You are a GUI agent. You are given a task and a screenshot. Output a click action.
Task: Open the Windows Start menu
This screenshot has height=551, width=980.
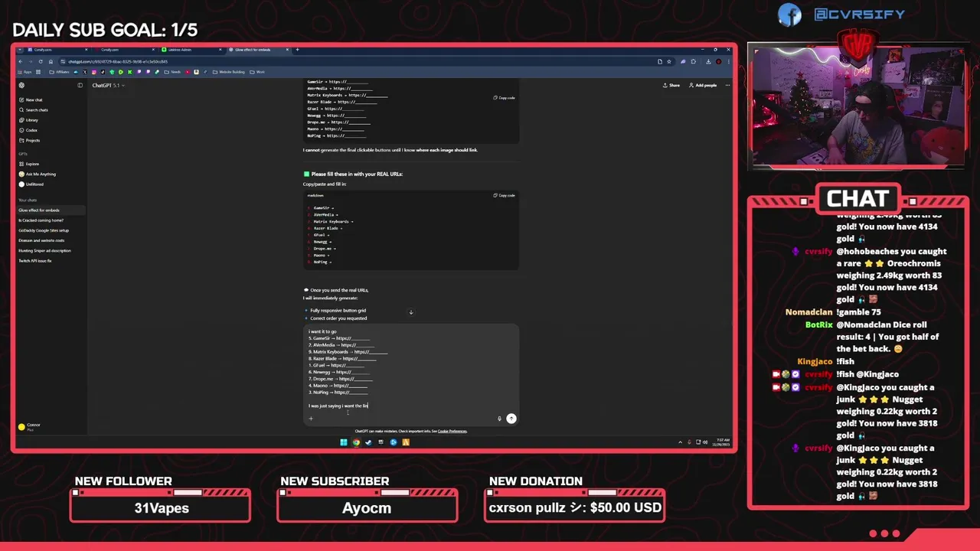[x=344, y=442]
